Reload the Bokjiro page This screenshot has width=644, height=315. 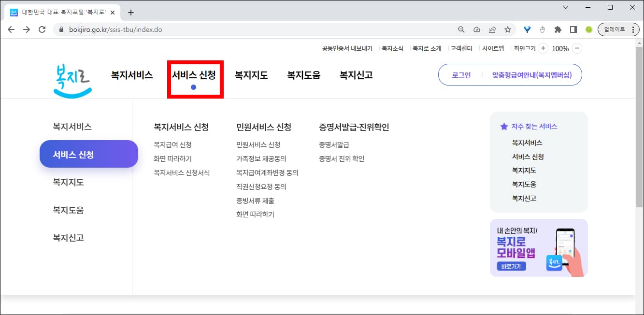tap(43, 29)
